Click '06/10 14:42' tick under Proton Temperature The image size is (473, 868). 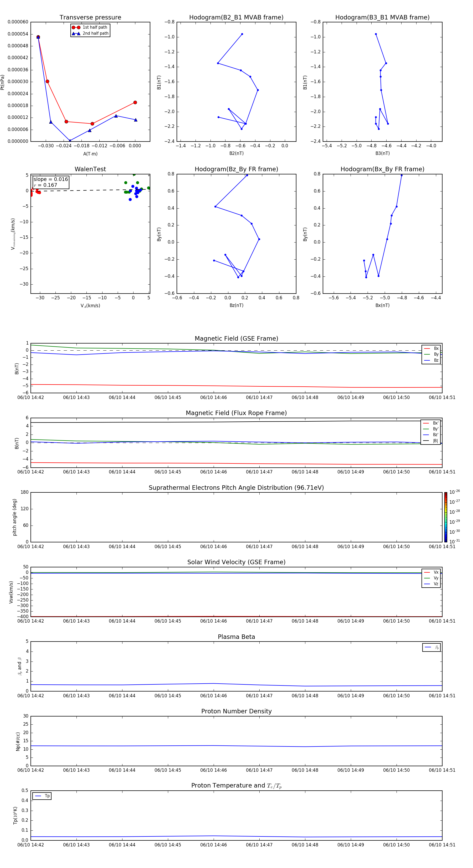coord(31,845)
